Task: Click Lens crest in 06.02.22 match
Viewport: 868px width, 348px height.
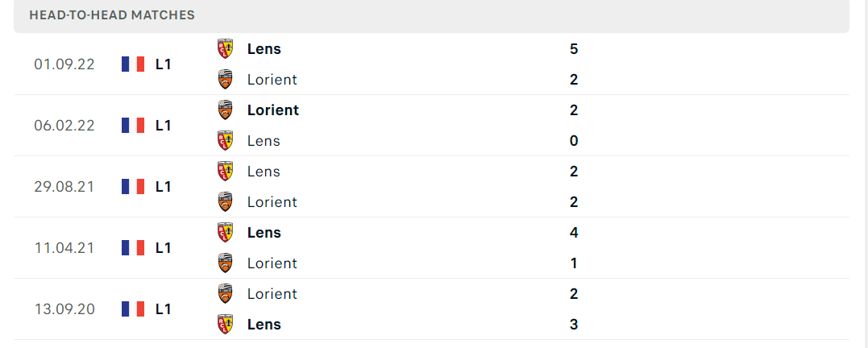Action: 225,140
